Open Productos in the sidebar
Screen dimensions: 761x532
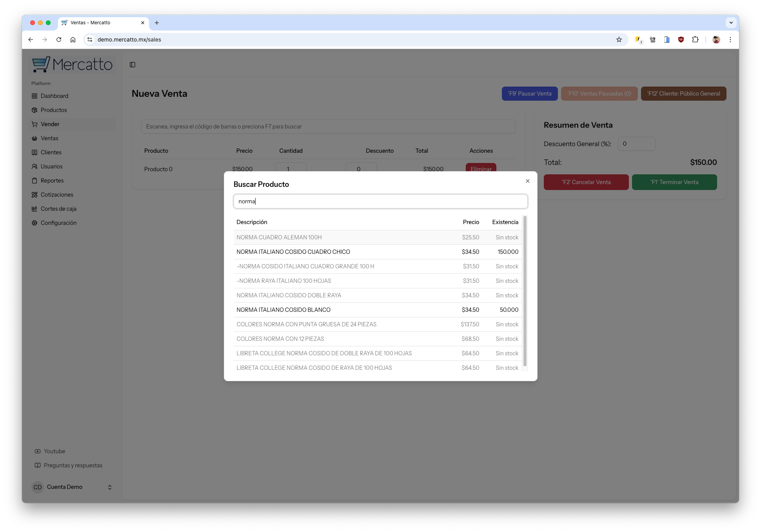tap(72, 110)
